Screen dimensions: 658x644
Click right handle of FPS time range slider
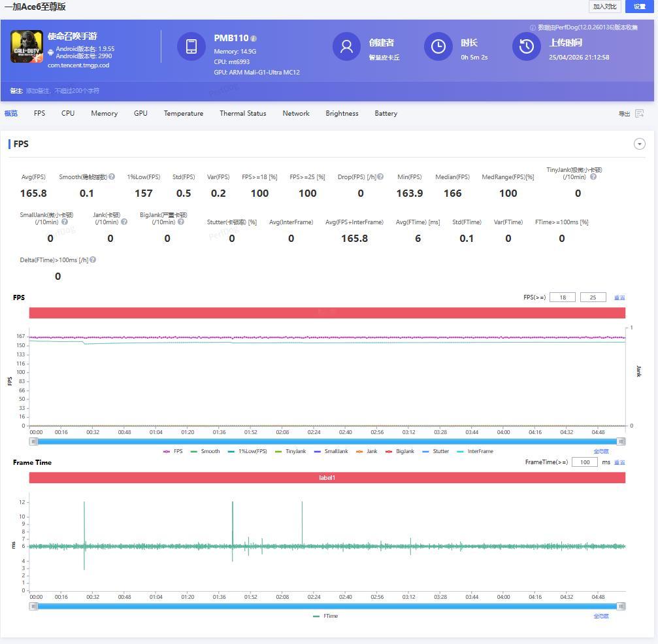click(621, 441)
